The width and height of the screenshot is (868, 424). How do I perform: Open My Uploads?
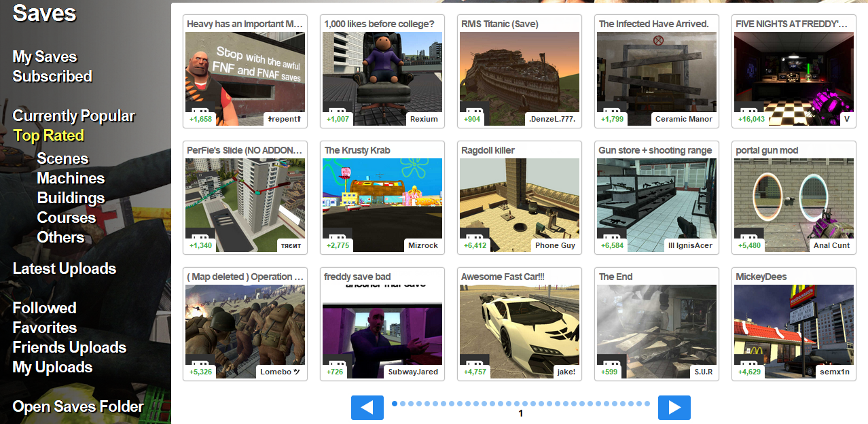click(x=52, y=368)
